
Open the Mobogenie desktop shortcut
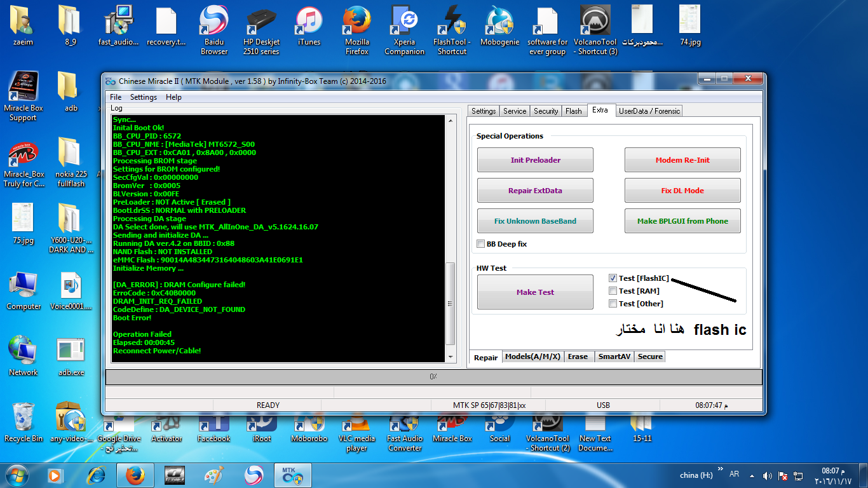(499, 26)
